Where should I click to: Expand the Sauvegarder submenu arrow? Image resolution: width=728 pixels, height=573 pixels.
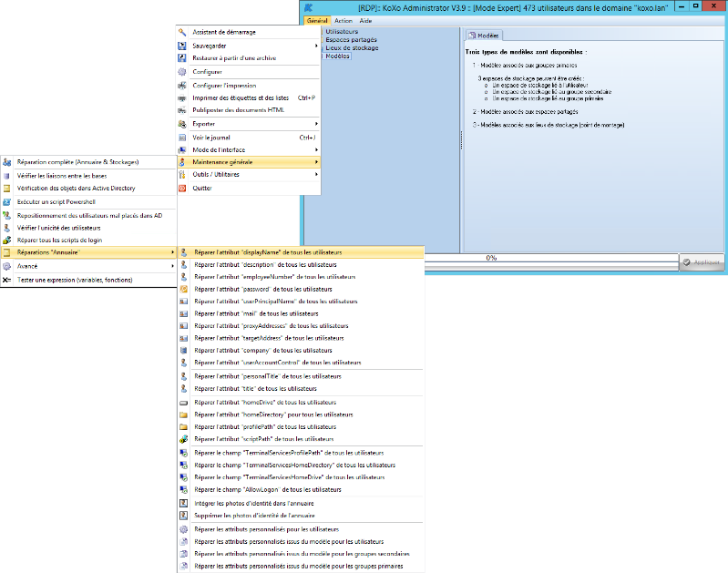[316, 46]
